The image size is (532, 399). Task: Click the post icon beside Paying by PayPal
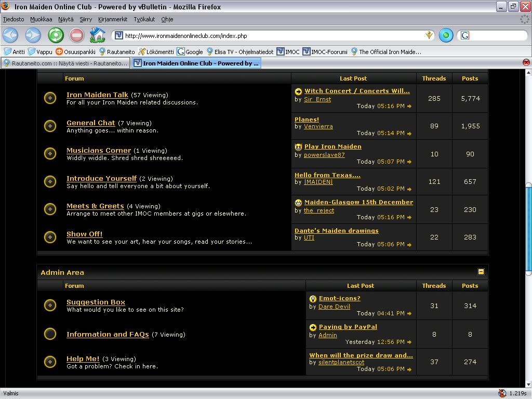(x=313, y=327)
